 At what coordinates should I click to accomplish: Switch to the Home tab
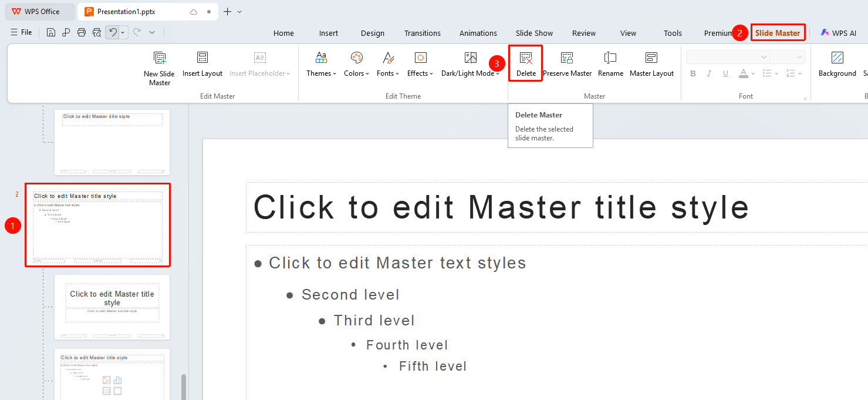point(283,33)
